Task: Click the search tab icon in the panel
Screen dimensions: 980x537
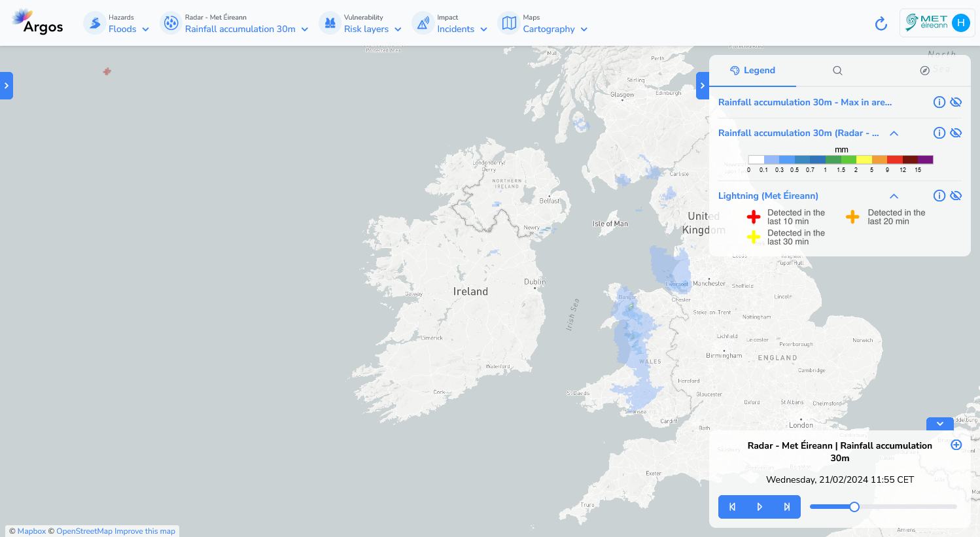Action: point(837,71)
